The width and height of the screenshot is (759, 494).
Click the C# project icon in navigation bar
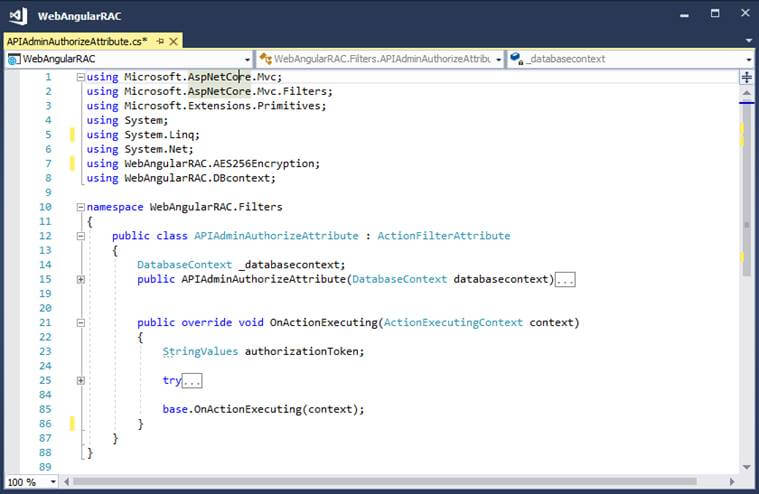pyautogui.click(x=14, y=59)
